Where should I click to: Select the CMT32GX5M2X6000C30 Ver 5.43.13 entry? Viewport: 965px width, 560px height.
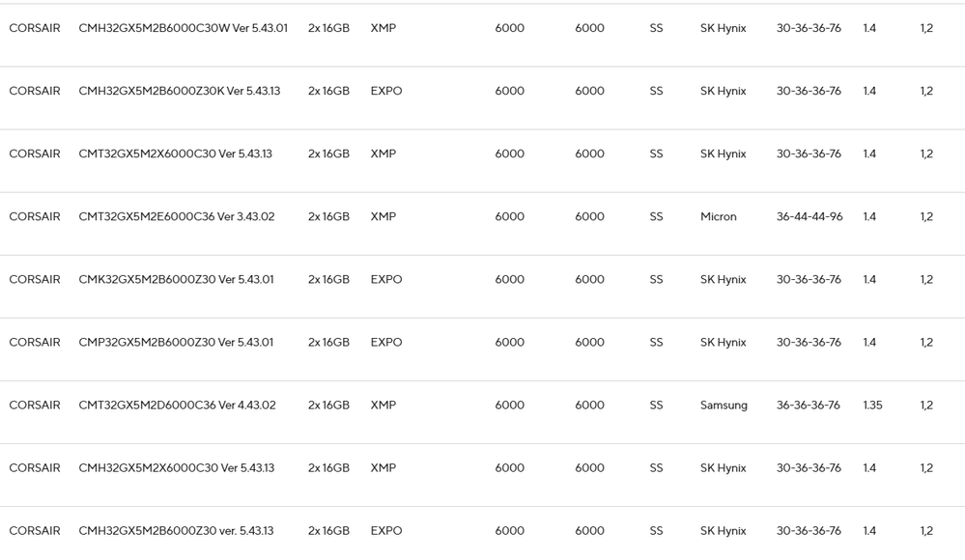point(176,154)
